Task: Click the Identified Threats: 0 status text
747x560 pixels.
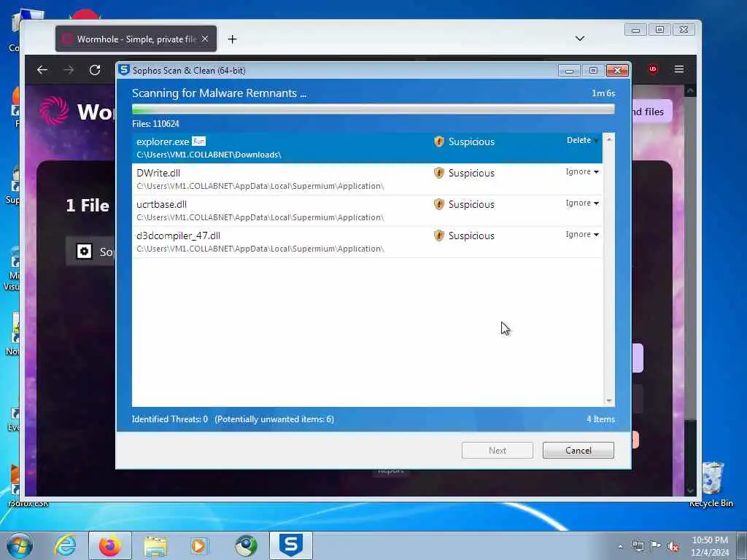Action: (x=170, y=419)
